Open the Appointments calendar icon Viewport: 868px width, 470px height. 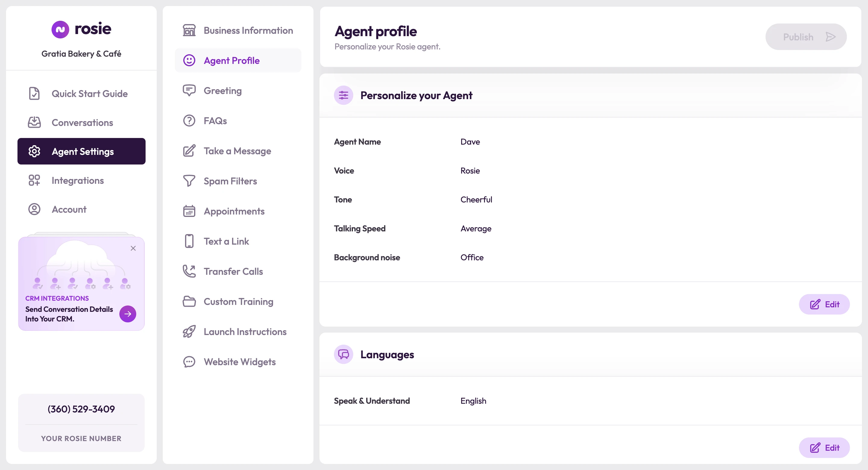tap(189, 211)
